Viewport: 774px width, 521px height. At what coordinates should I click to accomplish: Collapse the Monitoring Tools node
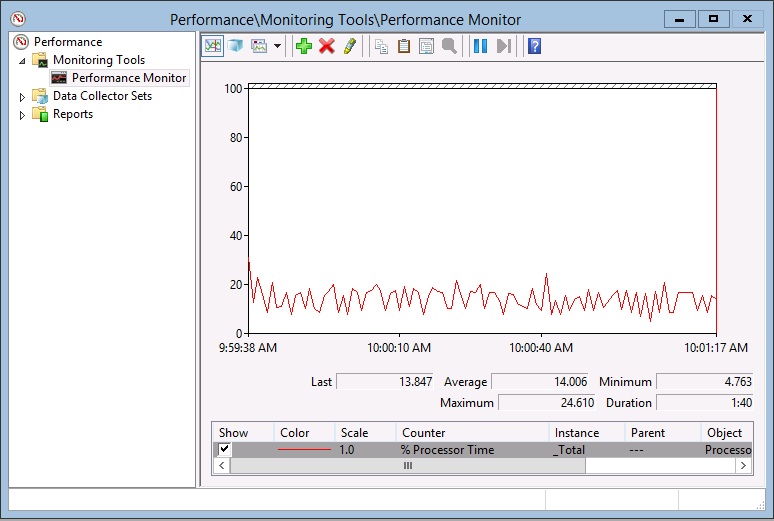(23, 61)
